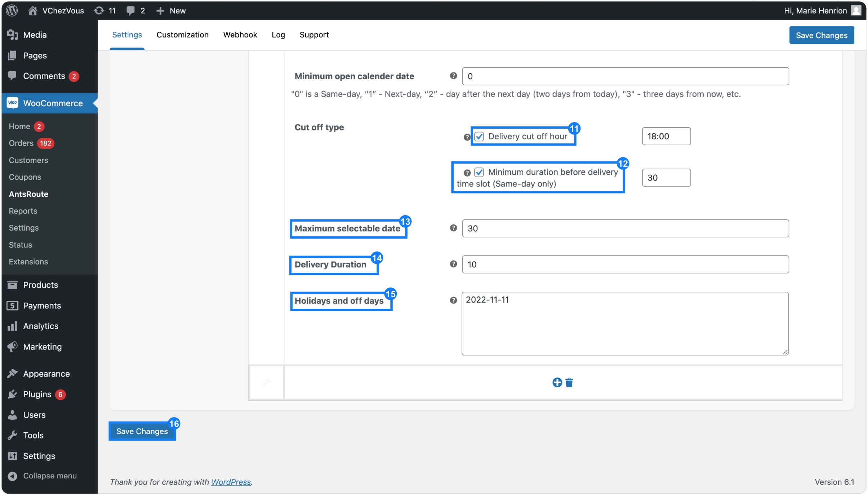
Task: Click top-right Save Changes button
Action: pos(822,35)
